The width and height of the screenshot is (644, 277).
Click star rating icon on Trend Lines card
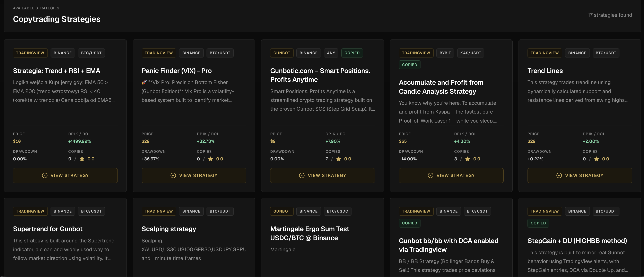pyautogui.click(x=597, y=159)
